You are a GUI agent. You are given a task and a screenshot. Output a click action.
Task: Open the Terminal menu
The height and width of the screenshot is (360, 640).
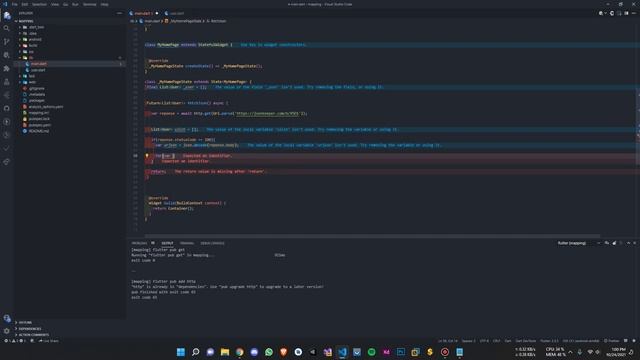click(90, 4)
